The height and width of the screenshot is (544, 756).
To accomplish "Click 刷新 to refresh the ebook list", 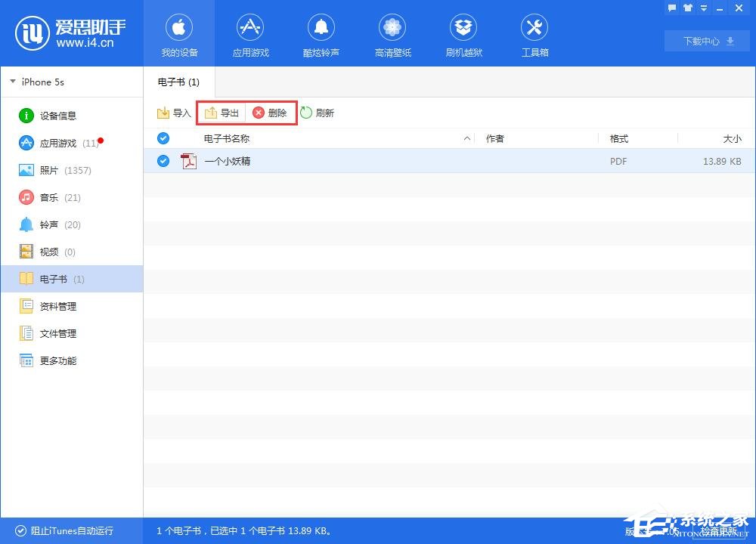I will pos(318,113).
